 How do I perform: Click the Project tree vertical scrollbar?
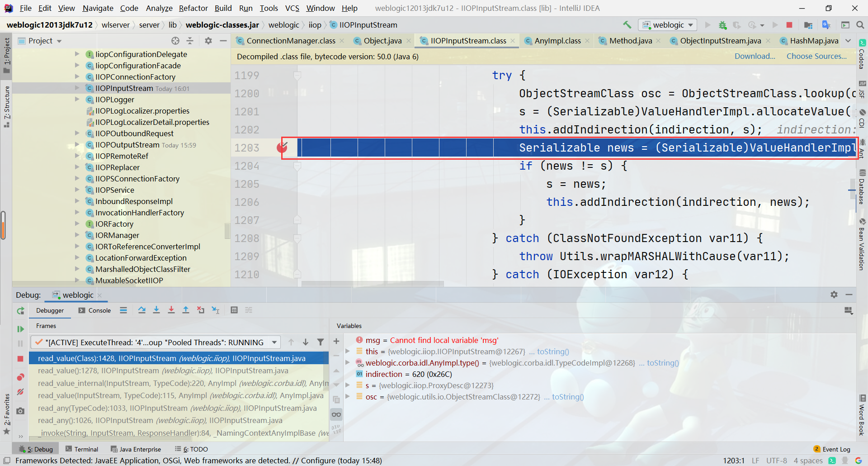click(227, 231)
